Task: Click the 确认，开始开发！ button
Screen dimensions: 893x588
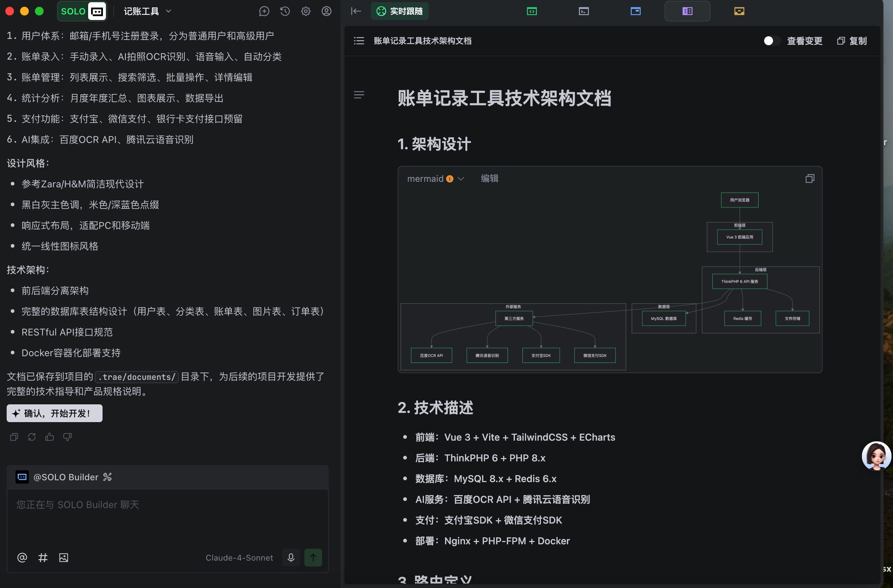Action: click(54, 413)
